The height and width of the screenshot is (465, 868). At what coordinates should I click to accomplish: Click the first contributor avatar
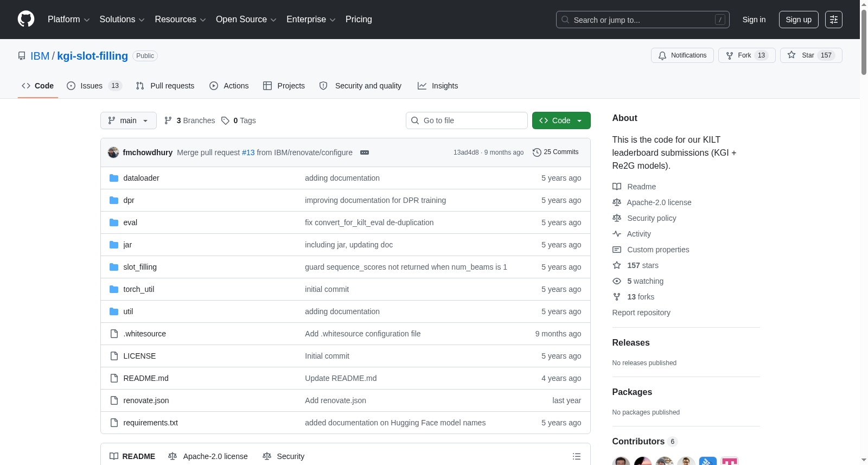coord(621,461)
